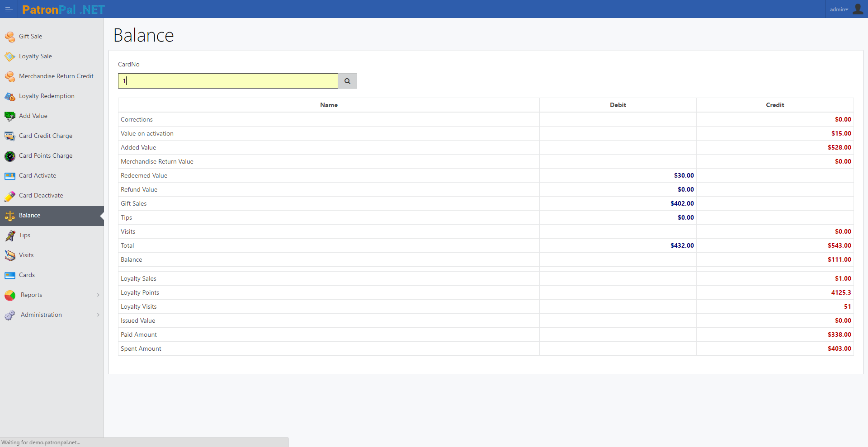The height and width of the screenshot is (447, 868).
Task: Click the Loyalty Sales $1.00 value
Action: click(843, 278)
